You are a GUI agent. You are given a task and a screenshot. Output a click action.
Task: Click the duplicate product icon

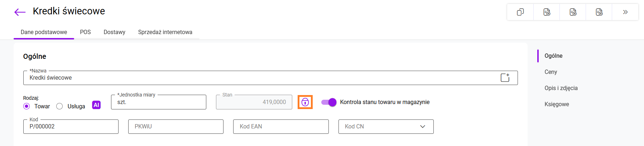[520, 12]
